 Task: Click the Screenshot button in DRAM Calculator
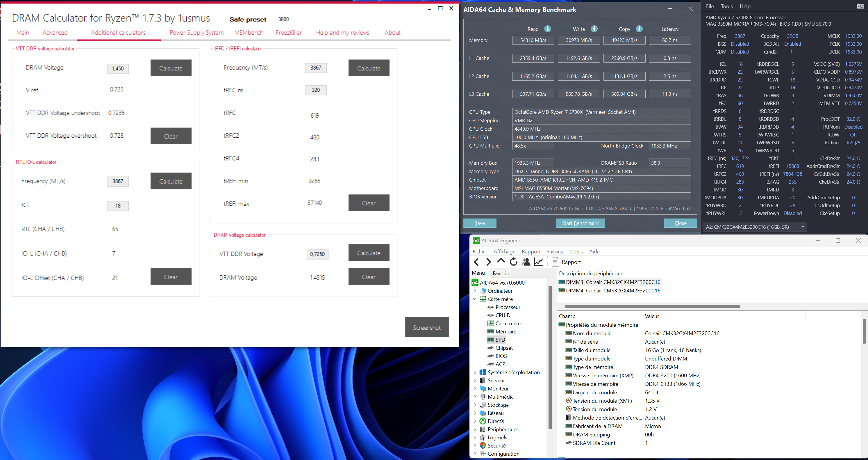tap(426, 327)
